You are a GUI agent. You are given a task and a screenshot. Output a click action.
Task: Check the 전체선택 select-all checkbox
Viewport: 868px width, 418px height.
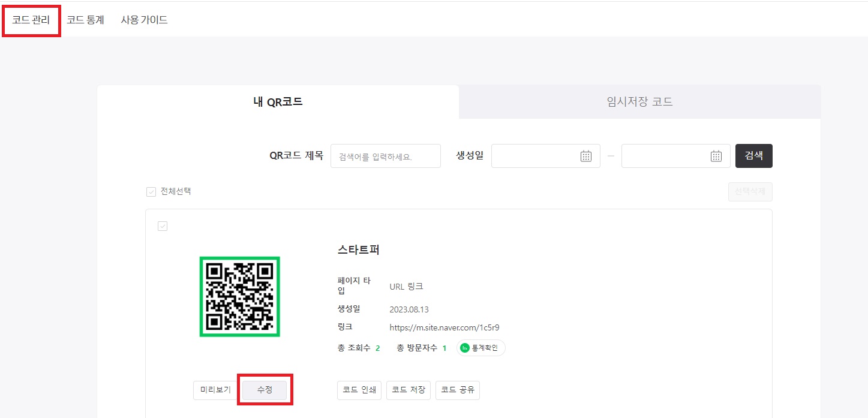151,191
